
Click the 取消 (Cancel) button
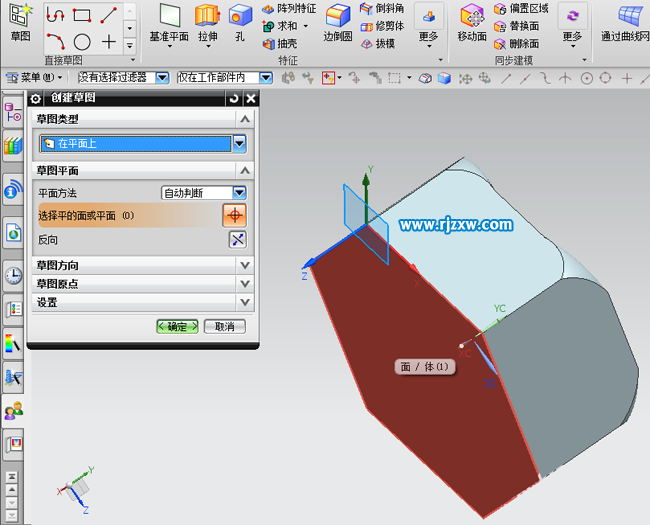pyautogui.click(x=224, y=326)
